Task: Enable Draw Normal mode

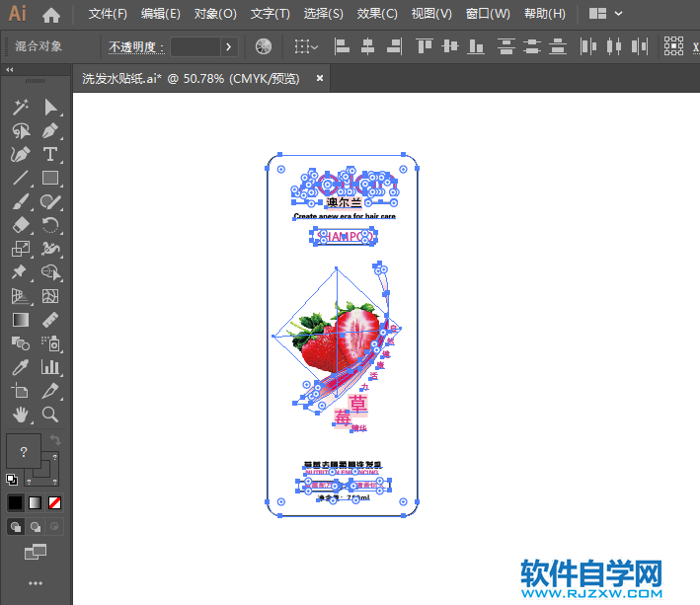Action: (x=15, y=527)
